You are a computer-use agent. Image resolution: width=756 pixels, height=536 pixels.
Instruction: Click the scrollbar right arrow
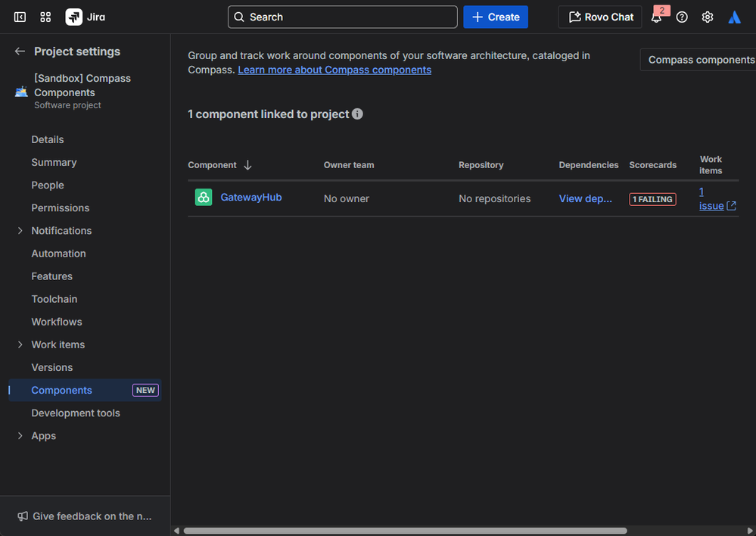750,531
